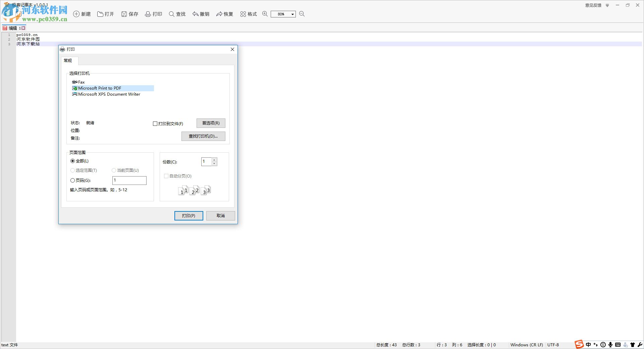This screenshot has width=644, height=349.
Task: Zoom in using the plus magnifier icon
Action: click(265, 14)
